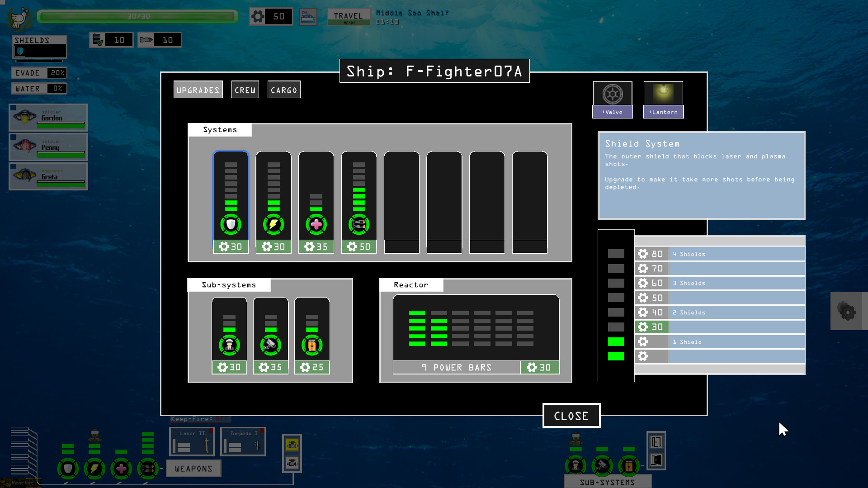The image size is (868, 488).
Task: Click the yellow valve icon near weapons
Action: (292, 445)
